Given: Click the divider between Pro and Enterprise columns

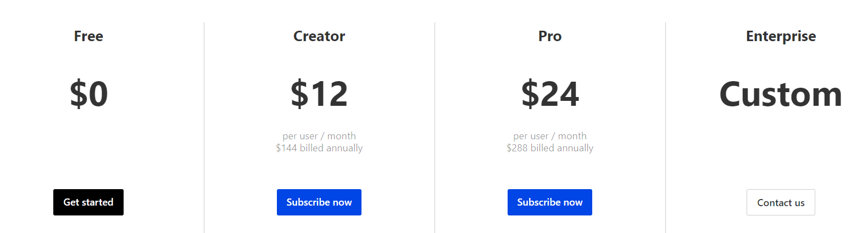Looking at the screenshot, I should (665, 128).
